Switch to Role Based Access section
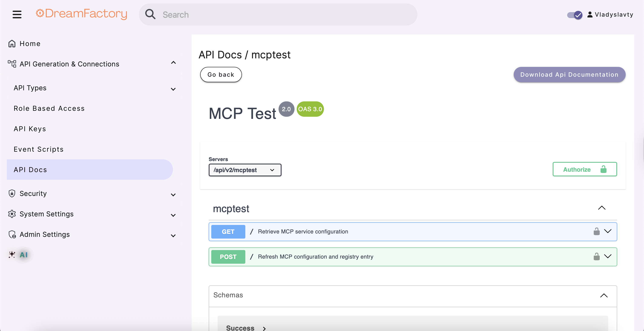644x331 pixels. [x=49, y=108]
